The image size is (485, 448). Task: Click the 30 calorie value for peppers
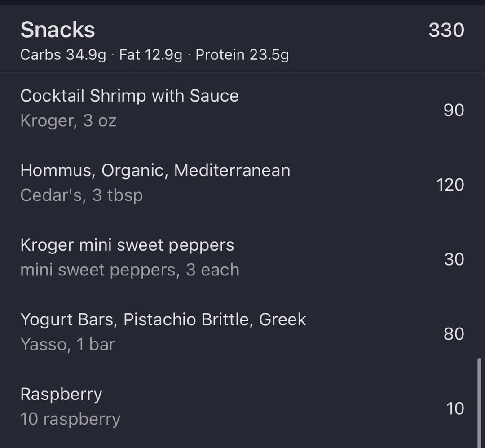click(454, 259)
